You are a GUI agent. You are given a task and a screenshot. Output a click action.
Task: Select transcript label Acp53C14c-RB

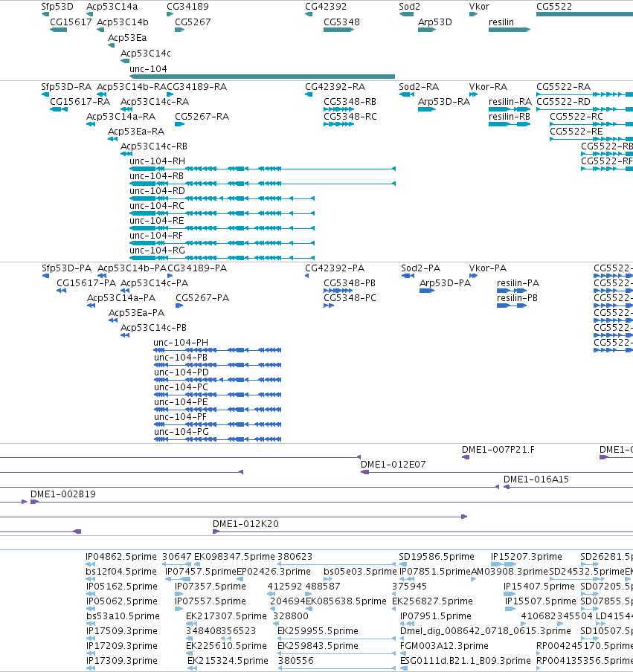[154, 146]
